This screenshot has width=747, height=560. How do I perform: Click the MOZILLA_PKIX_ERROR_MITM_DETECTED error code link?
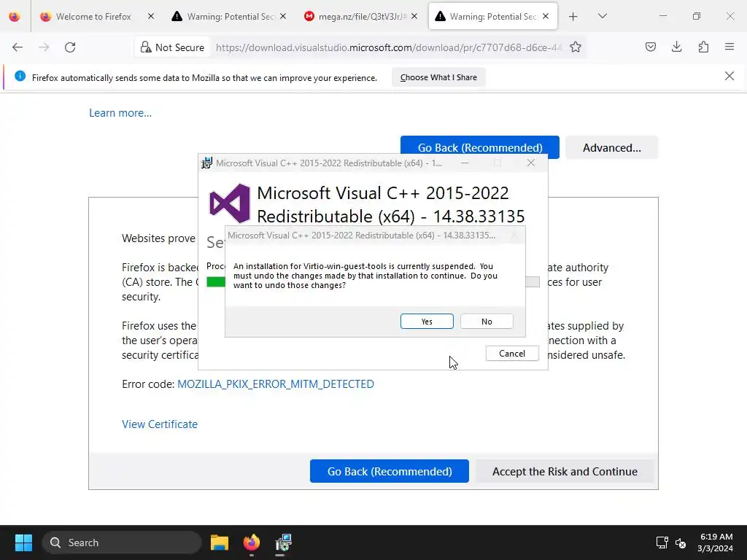(275, 384)
